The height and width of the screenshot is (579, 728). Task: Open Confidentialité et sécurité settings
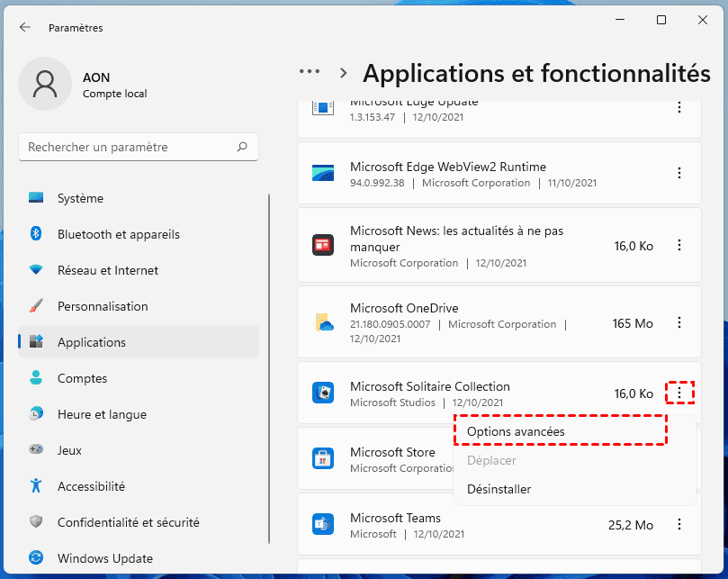click(x=128, y=522)
